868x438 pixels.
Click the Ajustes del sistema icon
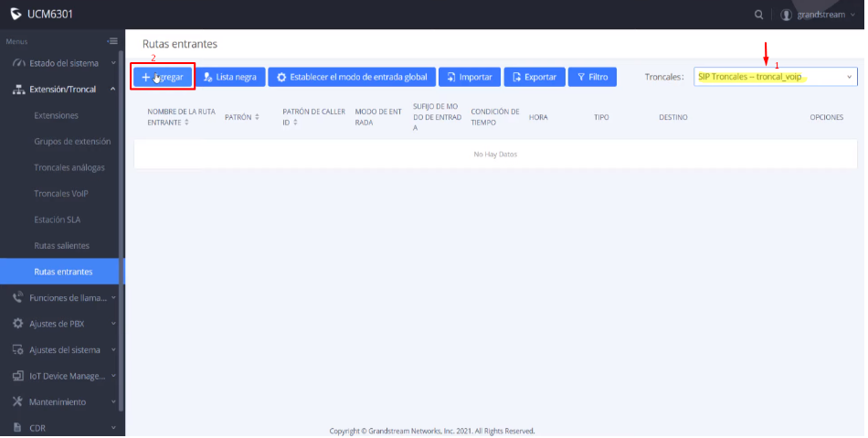pyautogui.click(x=18, y=350)
